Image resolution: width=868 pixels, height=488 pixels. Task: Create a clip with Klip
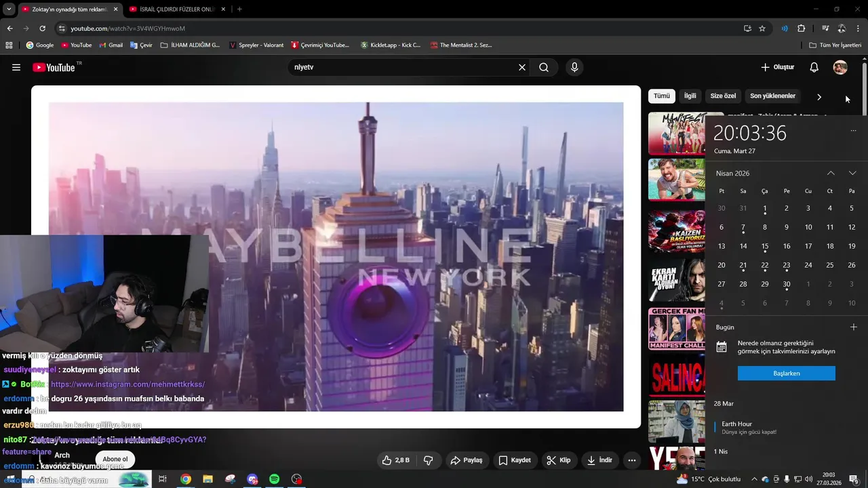point(558,460)
